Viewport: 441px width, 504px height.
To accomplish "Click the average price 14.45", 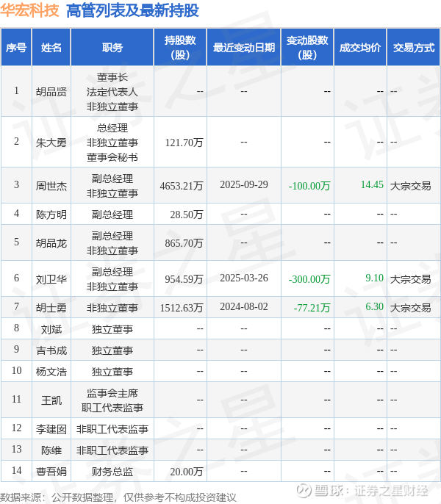I will (x=372, y=184).
